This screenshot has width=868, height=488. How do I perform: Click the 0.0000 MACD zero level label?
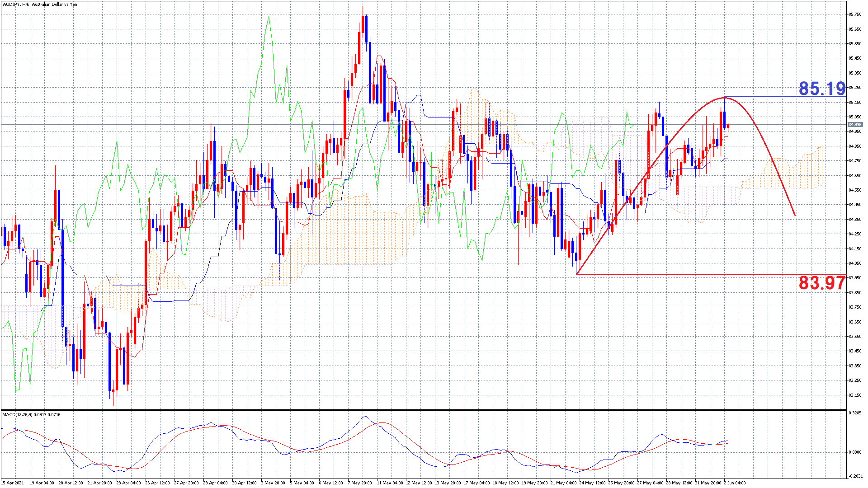coord(854,452)
